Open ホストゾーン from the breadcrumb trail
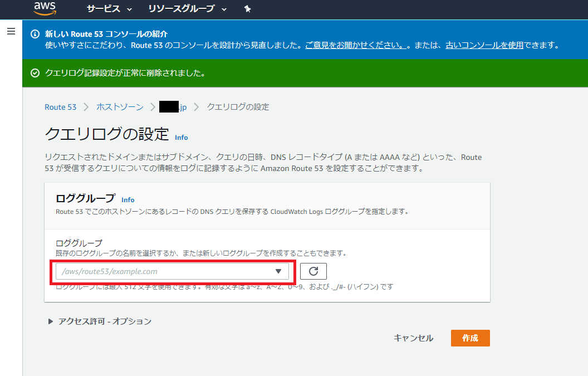Viewport: 588px width, 376px height. point(120,106)
